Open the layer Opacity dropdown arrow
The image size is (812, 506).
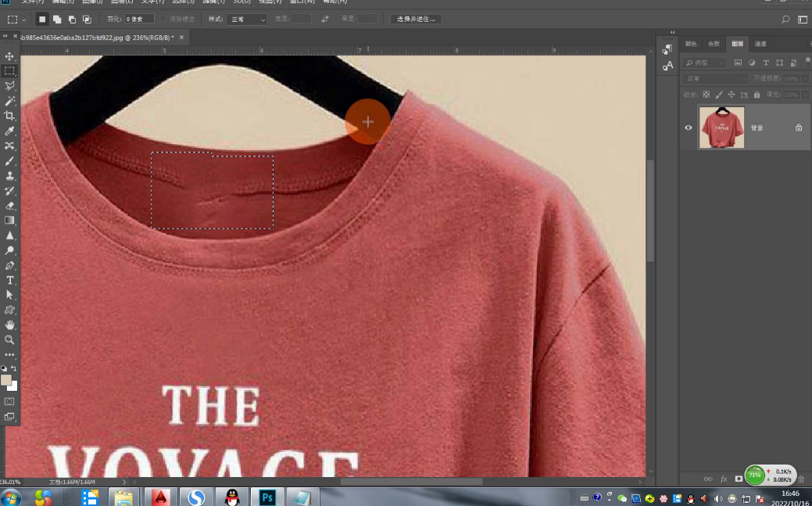click(804, 79)
